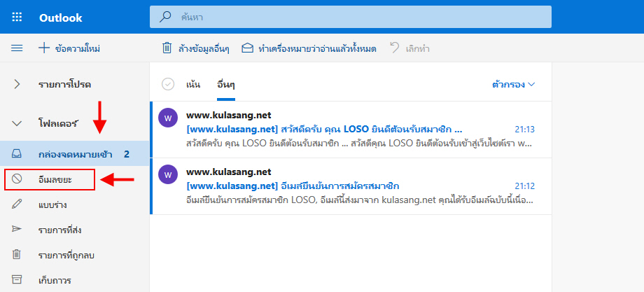Click the รายการโปรด favorites heading
The height and width of the screenshot is (292, 644).
[x=65, y=85]
